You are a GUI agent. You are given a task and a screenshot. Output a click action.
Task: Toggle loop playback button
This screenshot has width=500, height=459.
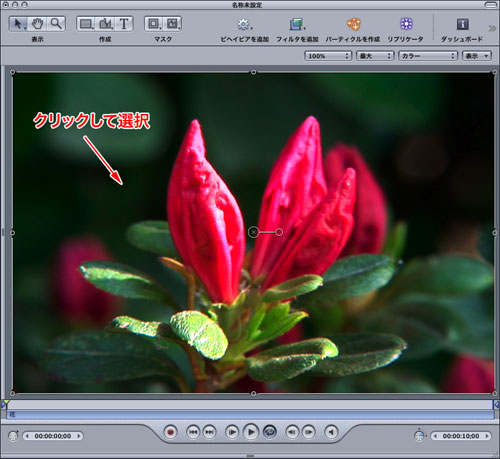[x=270, y=432]
